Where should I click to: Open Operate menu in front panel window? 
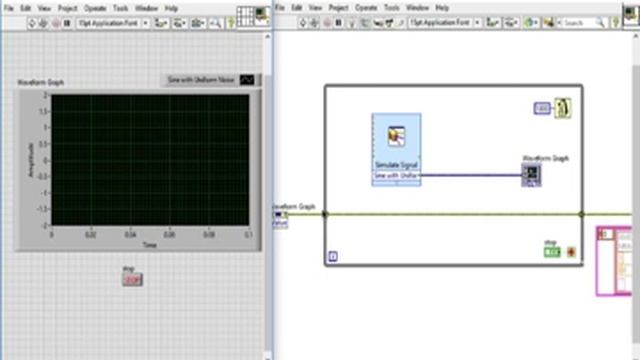95,8
